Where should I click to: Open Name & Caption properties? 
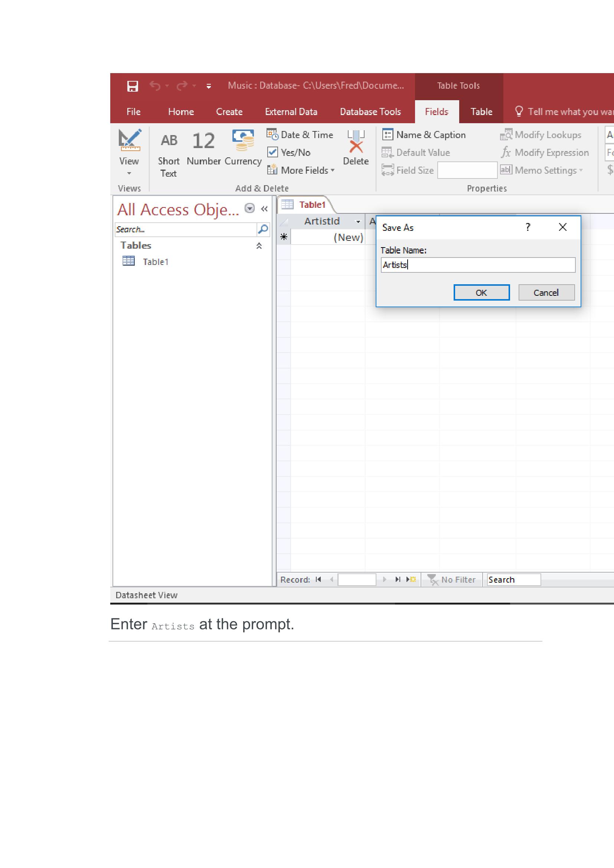click(424, 135)
